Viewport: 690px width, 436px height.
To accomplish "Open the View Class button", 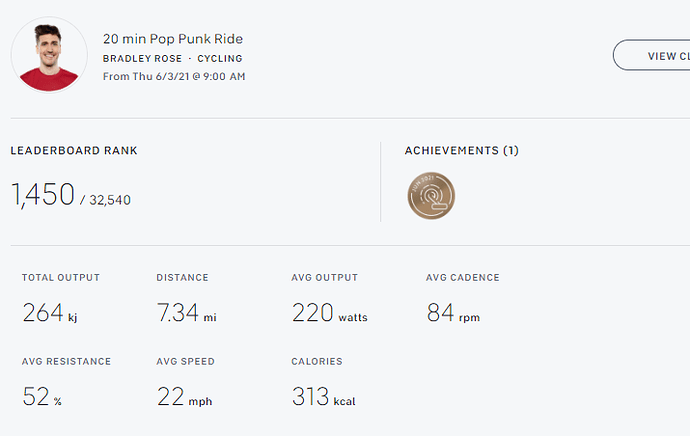I will pos(653,55).
